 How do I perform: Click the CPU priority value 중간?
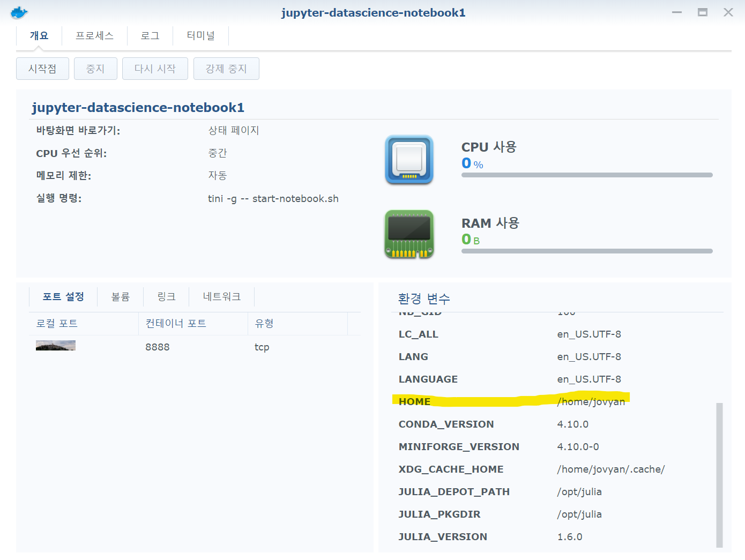218,153
